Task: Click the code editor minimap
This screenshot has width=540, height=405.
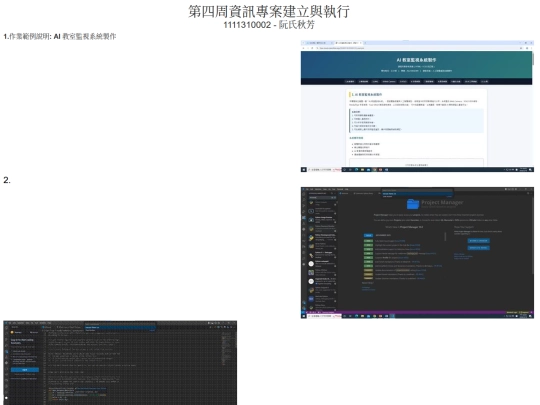Action: click(226, 348)
